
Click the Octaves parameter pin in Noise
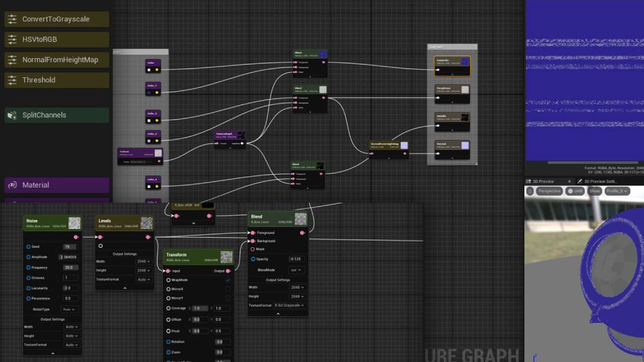pyautogui.click(x=28, y=278)
